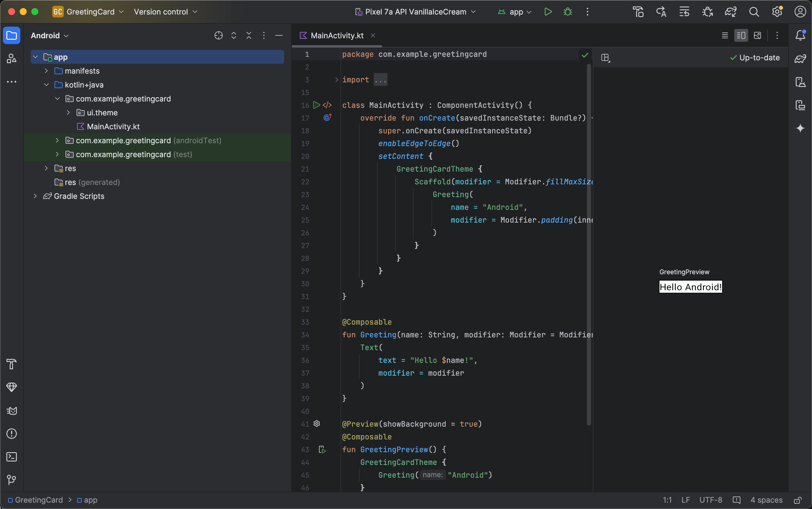This screenshot has width=812, height=509.
Task: Switch editor to Design only view
Action: point(757,35)
